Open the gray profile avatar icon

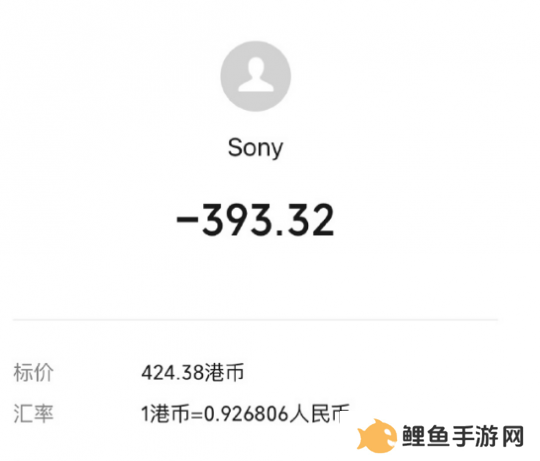[x=256, y=76]
